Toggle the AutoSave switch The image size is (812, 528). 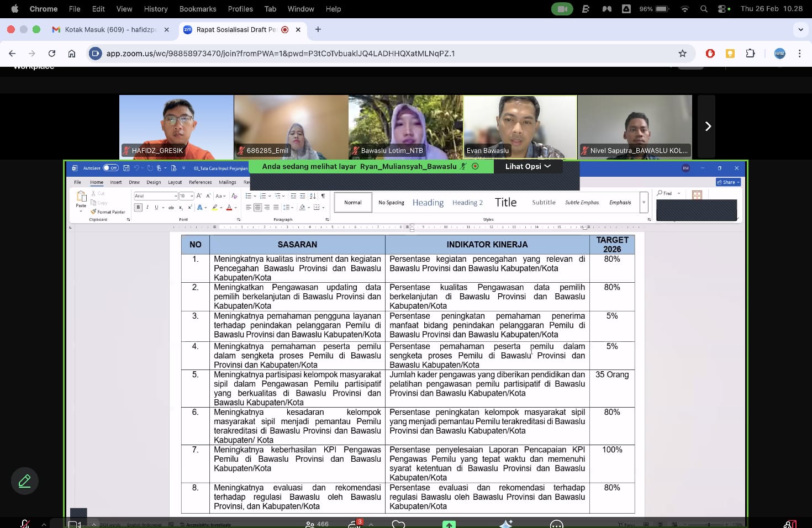point(110,168)
